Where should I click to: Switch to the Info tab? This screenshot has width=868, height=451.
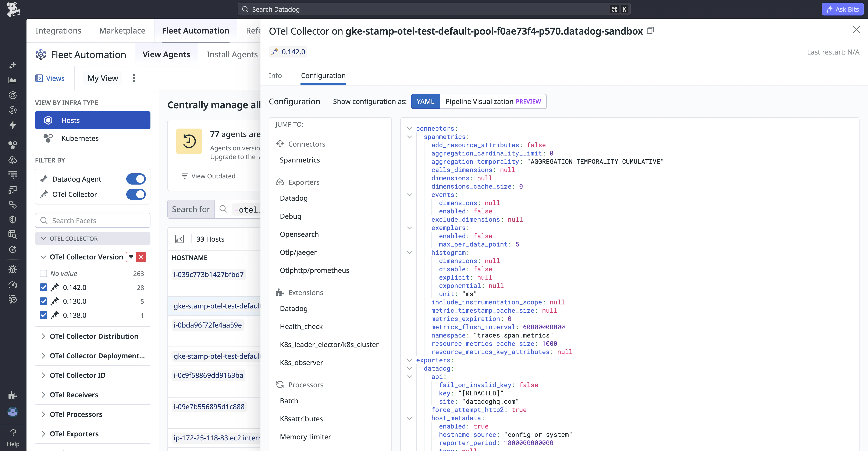(275, 76)
